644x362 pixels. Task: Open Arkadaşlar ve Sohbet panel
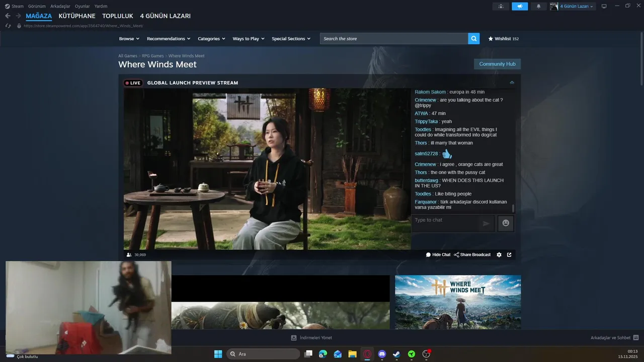[x=615, y=338]
